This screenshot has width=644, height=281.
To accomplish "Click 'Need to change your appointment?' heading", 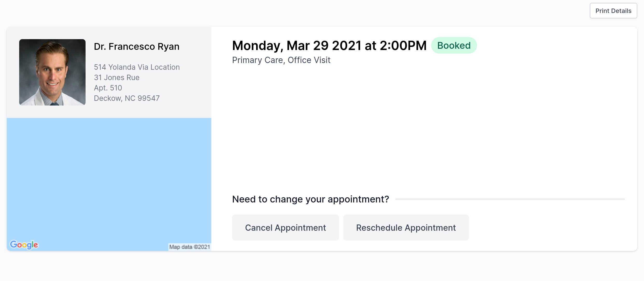I will pos(311,199).
